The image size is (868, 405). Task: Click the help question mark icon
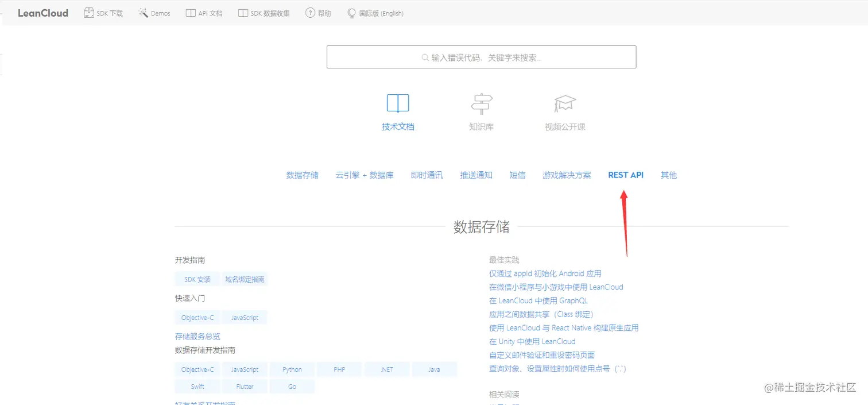(x=310, y=13)
